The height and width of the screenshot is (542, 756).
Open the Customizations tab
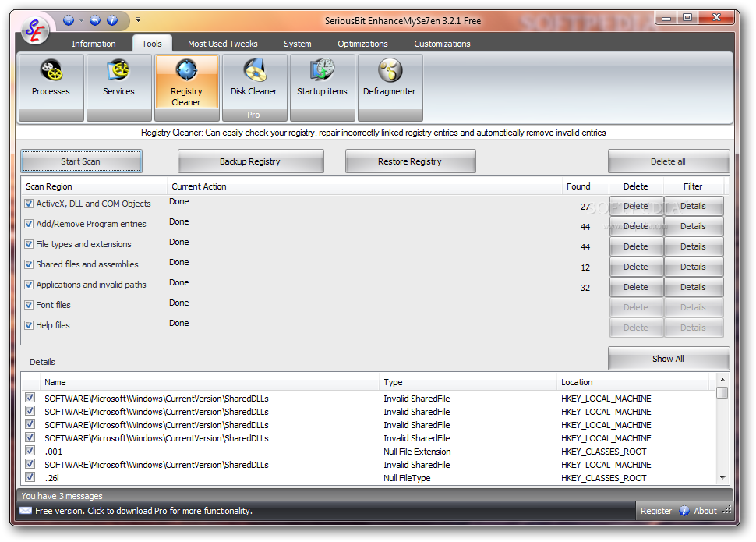click(x=442, y=44)
